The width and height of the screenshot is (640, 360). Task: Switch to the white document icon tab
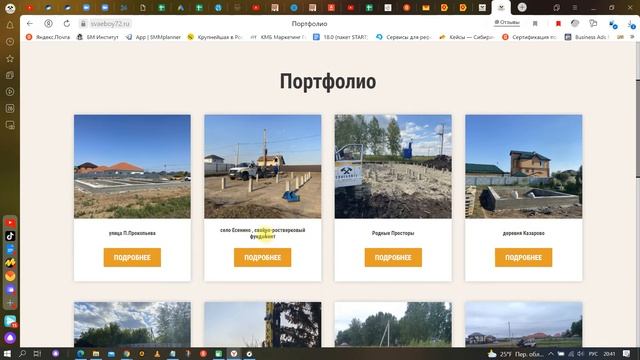[142, 7]
